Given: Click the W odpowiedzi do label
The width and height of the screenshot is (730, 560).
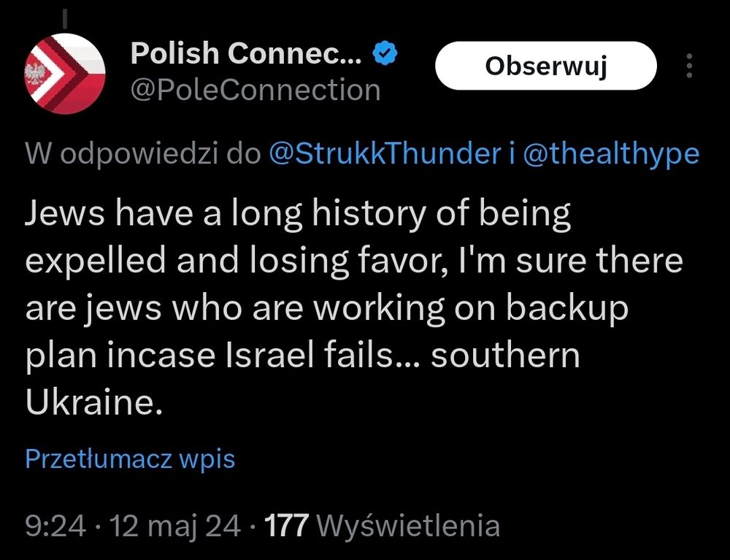Looking at the screenshot, I should (x=143, y=153).
